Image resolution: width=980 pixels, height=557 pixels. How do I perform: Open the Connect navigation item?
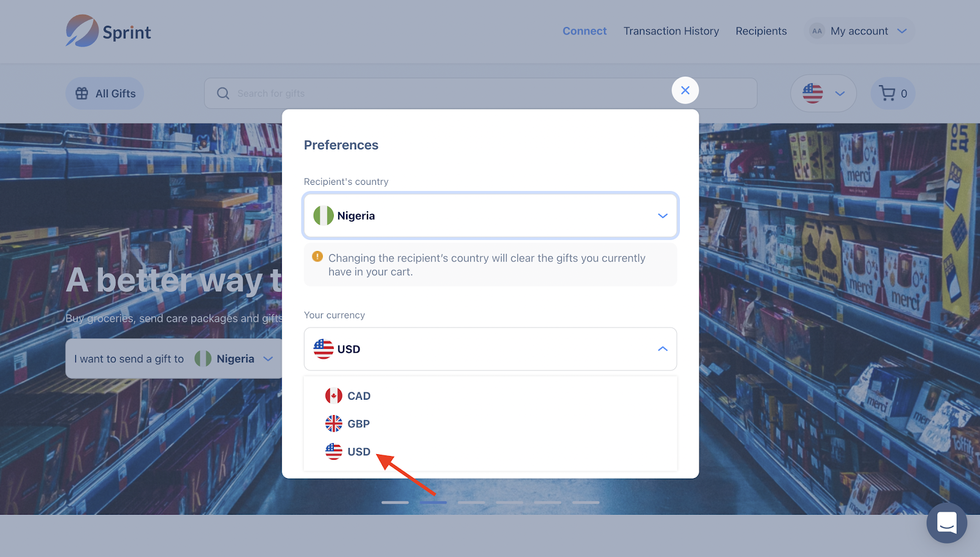tap(584, 31)
